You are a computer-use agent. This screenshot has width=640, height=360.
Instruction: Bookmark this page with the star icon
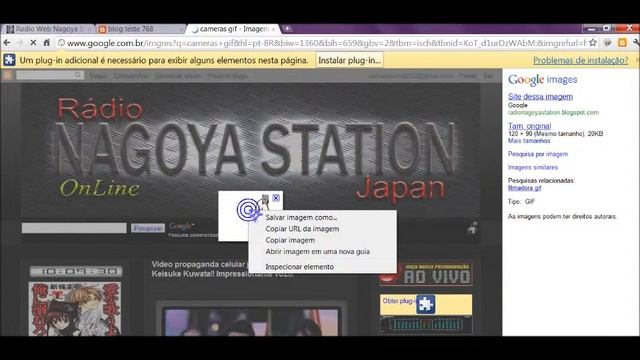593,42
